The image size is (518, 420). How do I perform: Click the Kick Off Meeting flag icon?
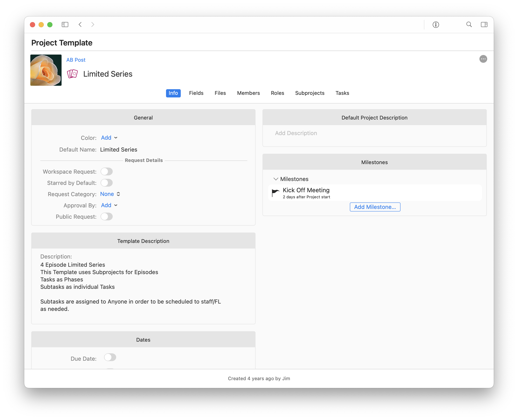pos(275,193)
